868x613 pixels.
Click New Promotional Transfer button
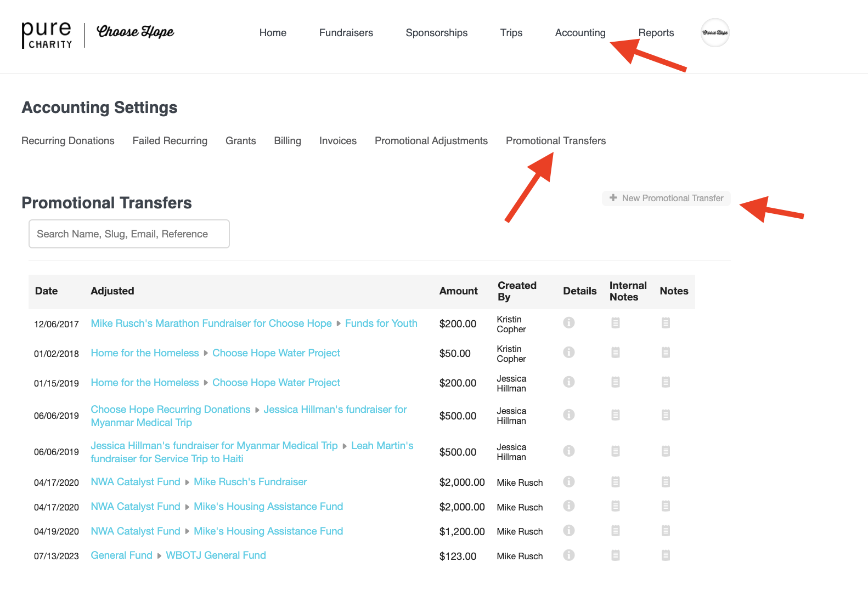tap(666, 198)
